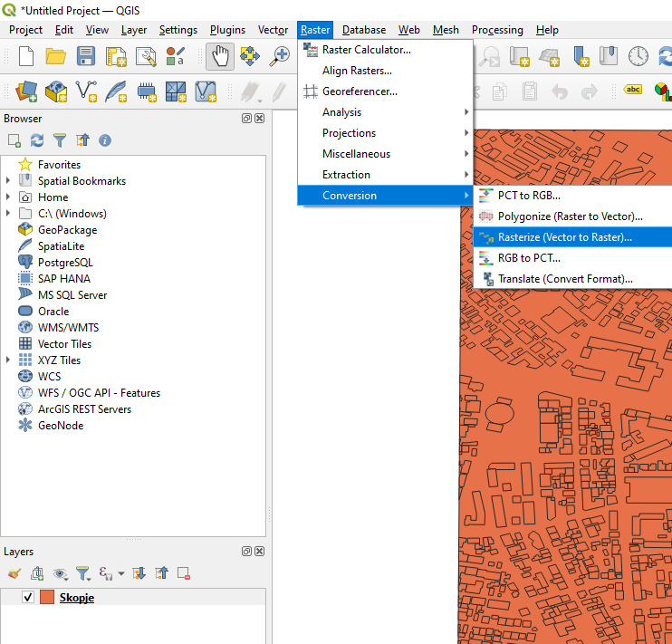This screenshot has width=672, height=644.
Task: Select Pan Map to Selection tool
Action: (x=250, y=56)
